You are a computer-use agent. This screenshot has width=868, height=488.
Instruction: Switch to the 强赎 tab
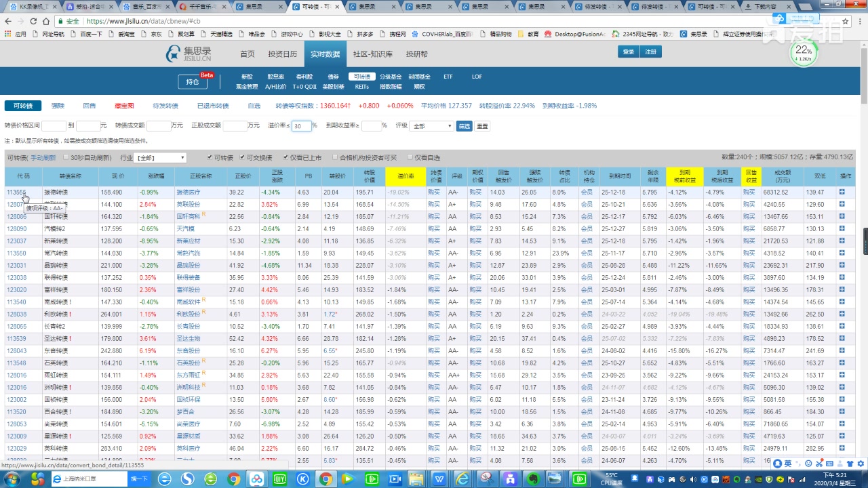[x=58, y=106]
